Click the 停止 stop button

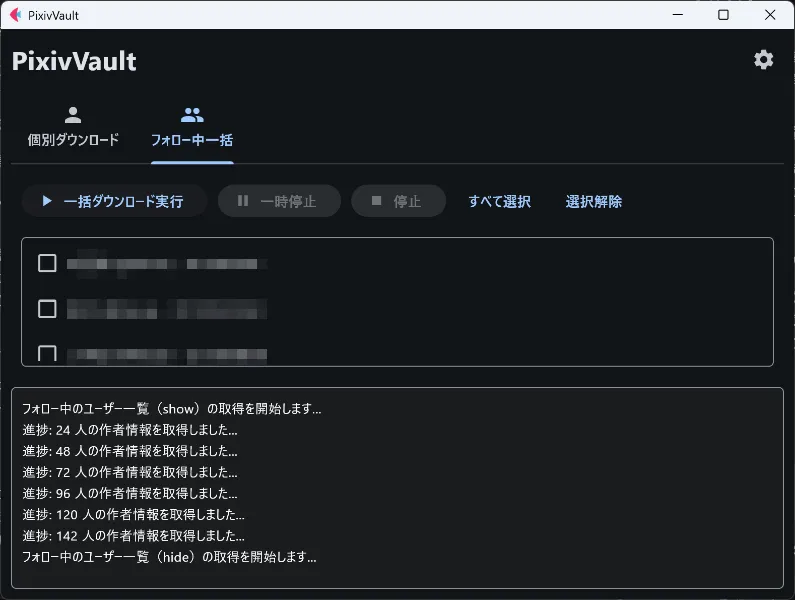[399, 201]
